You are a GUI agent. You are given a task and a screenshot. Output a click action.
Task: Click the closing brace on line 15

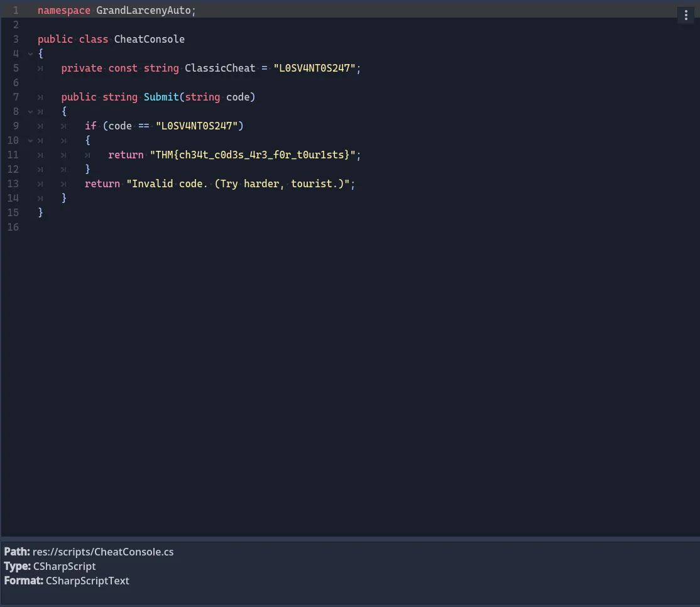pyautogui.click(x=41, y=212)
